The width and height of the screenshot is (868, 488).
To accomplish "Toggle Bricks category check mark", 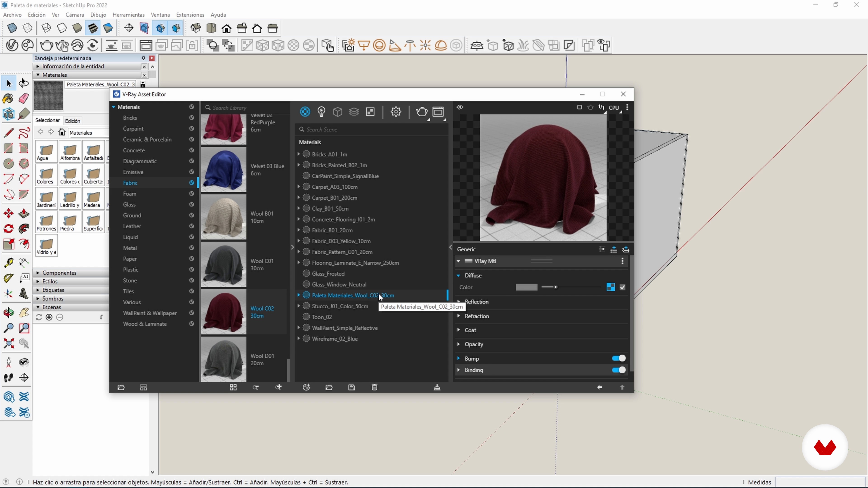I will [191, 117].
